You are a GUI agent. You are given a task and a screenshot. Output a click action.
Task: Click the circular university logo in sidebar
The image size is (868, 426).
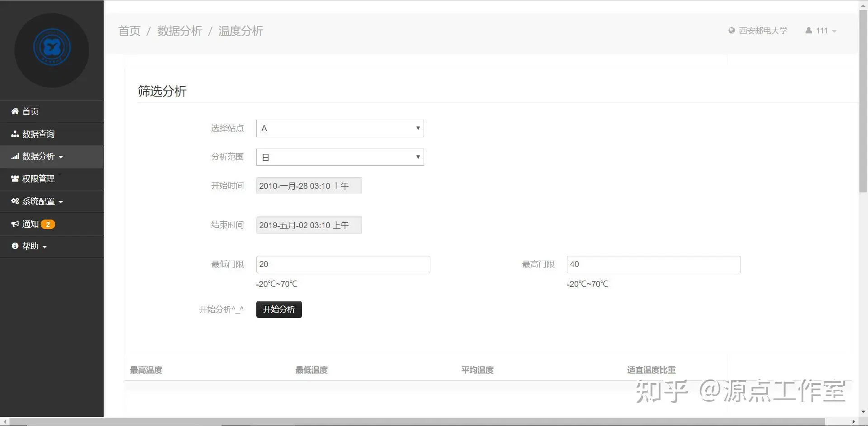pyautogui.click(x=52, y=50)
